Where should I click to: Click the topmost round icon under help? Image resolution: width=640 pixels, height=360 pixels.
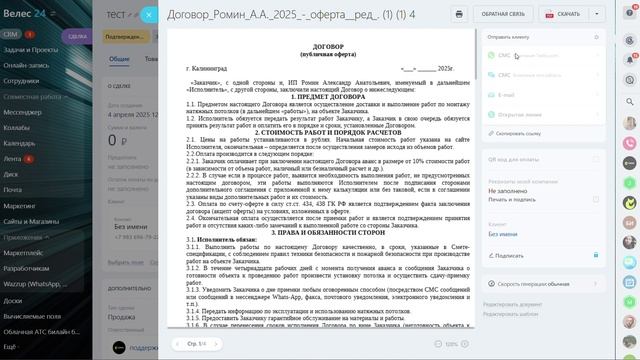coord(629,40)
